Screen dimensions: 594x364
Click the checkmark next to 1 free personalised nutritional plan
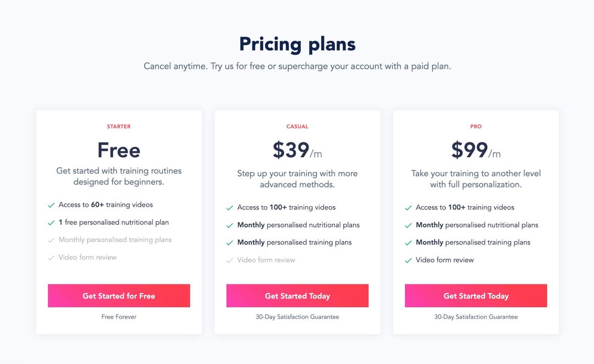pyautogui.click(x=51, y=222)
